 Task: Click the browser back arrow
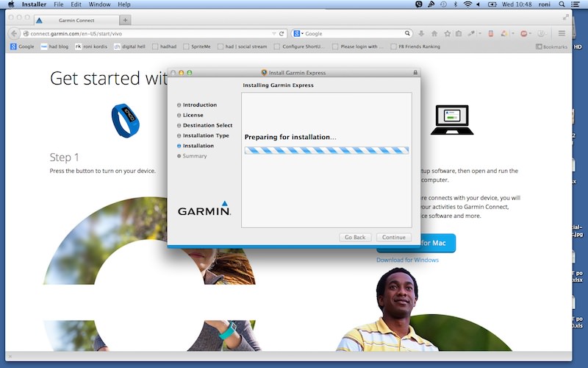pos(14,34)
